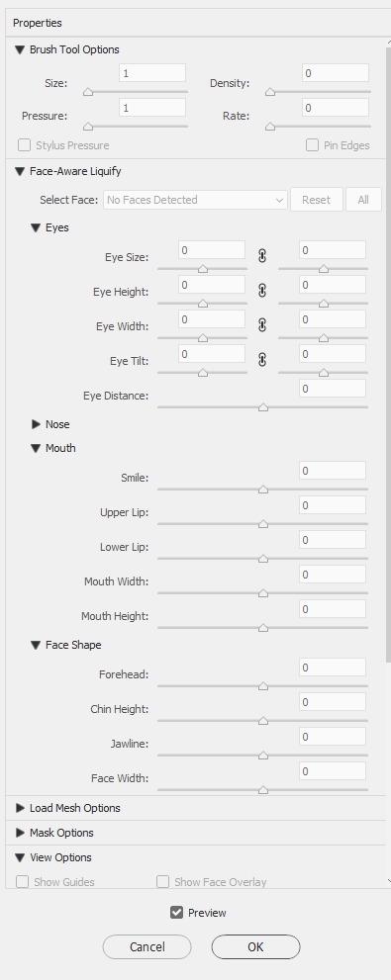Enable the Stylus Pressure checkbox
The image size is (391, 980).
click(25, 145)
